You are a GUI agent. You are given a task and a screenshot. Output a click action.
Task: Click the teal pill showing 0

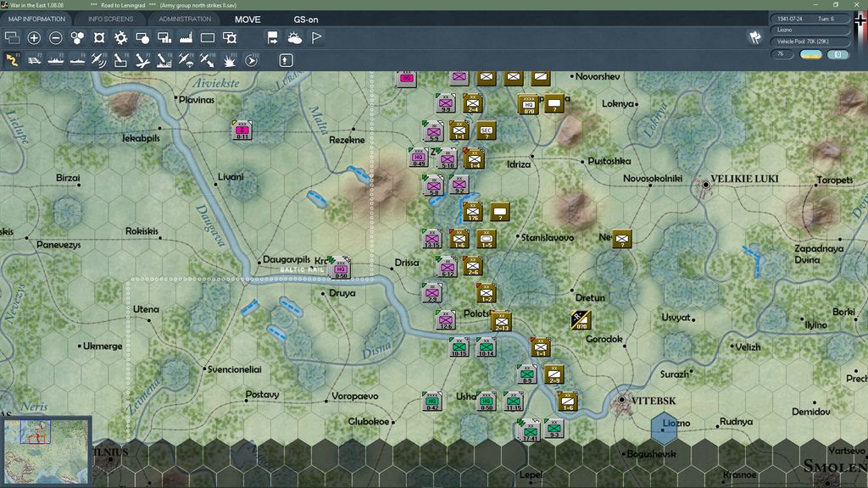[x=838, y=54]
